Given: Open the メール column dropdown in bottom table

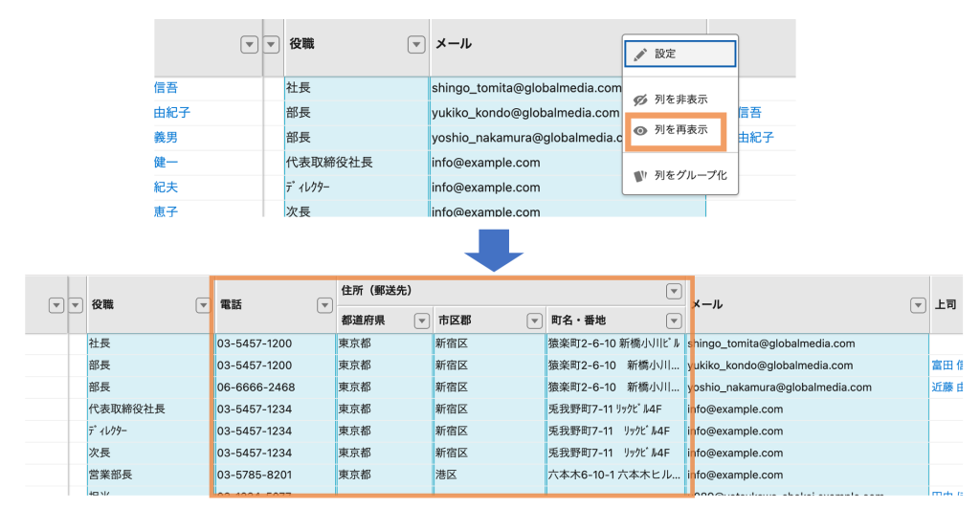Looking at the screenshot, I should [x=918, y=305].
